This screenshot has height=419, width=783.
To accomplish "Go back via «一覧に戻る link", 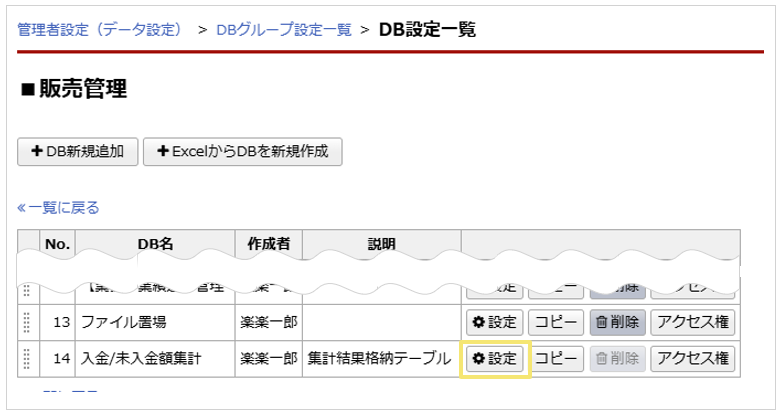I will (58, 208).
